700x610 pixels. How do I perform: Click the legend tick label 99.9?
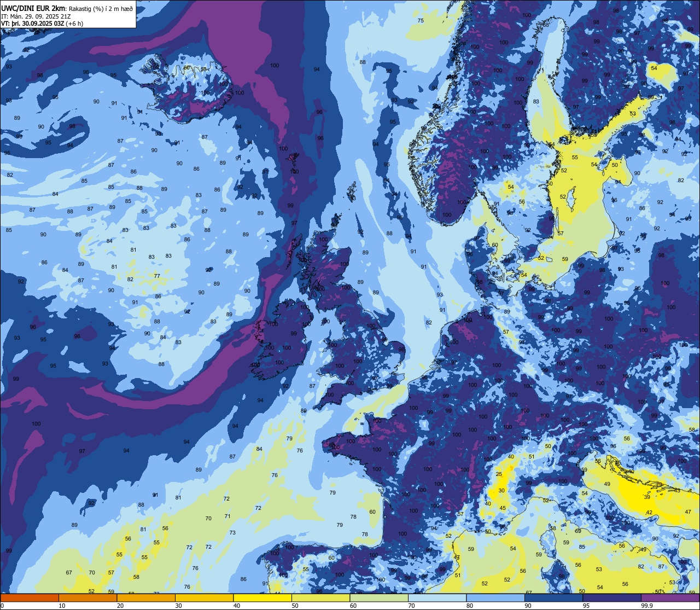pos(647,606)
